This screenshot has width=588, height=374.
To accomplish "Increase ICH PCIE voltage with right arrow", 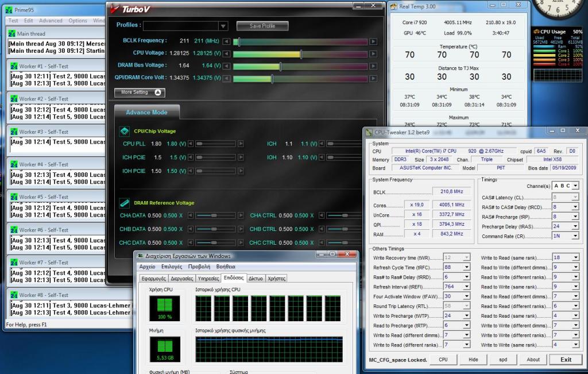I will (241, 157).
